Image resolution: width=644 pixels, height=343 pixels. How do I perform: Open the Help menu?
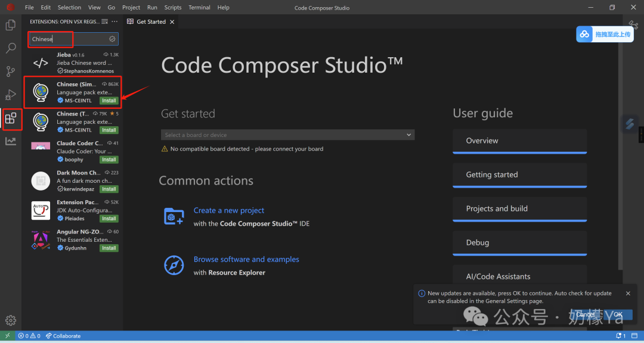pyautogui.click(x=224, y=7)
